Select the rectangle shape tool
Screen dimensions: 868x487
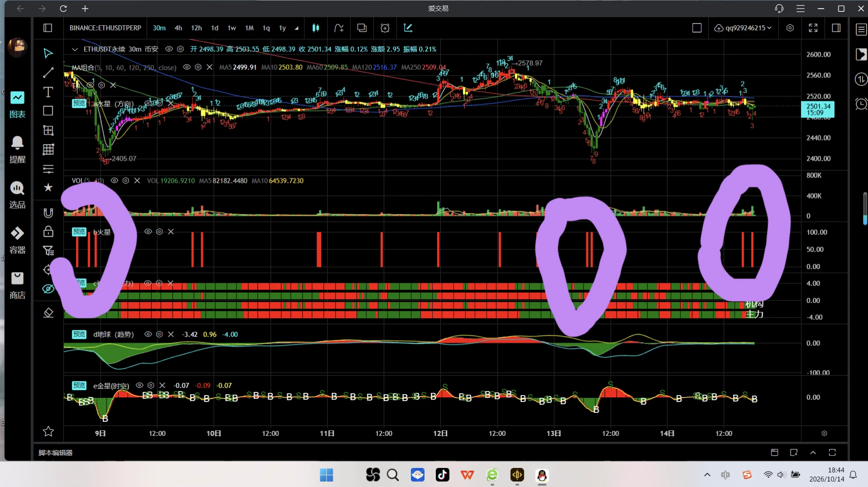coord(48,111)
